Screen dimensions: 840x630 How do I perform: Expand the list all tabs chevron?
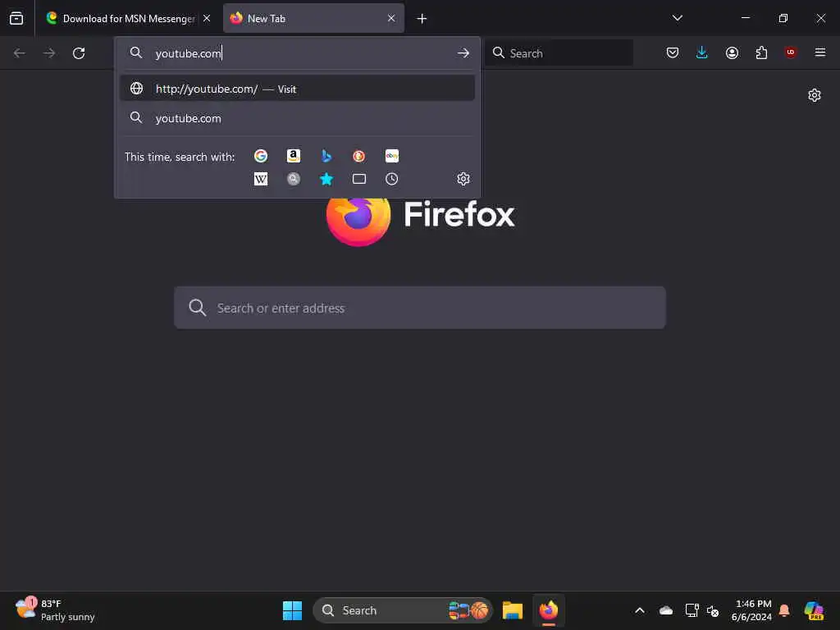tap(677, 18)
